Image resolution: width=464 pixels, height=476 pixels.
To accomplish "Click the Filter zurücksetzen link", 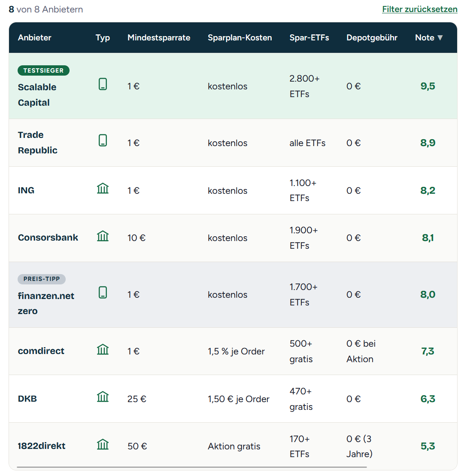I will [x=419, y=9].
